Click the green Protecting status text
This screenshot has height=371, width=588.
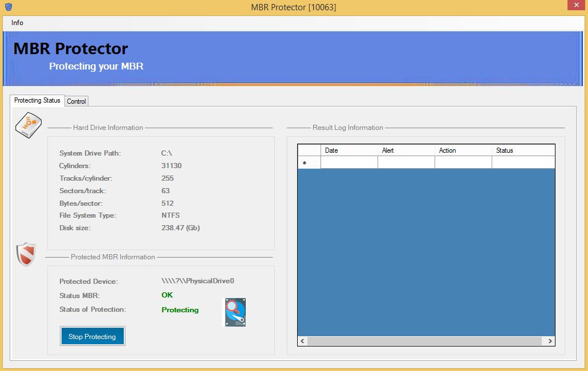pyautogui.click(x=180, y=310)
